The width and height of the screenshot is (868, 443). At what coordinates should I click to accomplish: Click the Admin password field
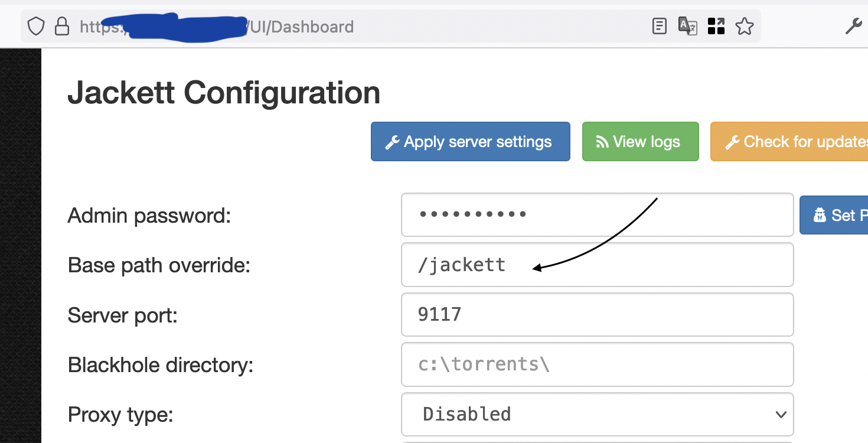click(597, 214)
